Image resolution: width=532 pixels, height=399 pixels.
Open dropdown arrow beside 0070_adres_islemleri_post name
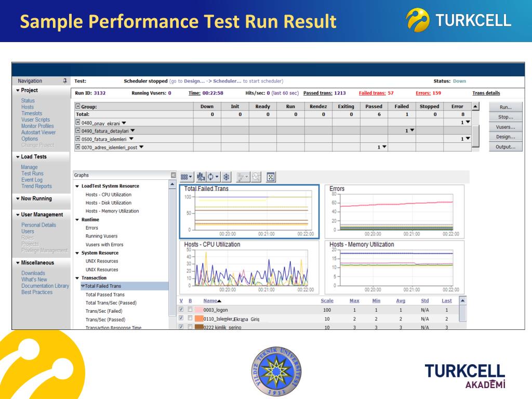click(141, 147)
